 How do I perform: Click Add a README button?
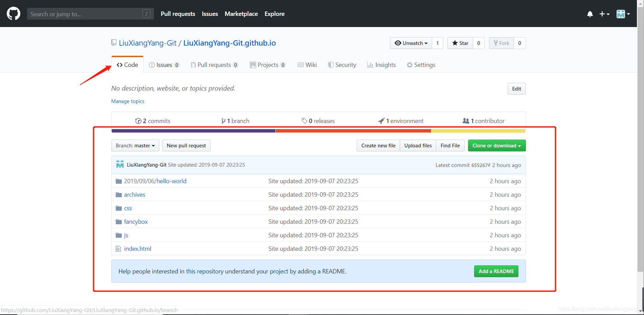tap(496, 271)
